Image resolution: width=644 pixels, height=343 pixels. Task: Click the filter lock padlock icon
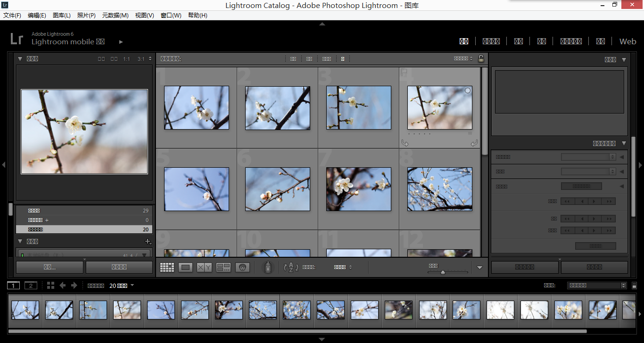tap(481, 58)
